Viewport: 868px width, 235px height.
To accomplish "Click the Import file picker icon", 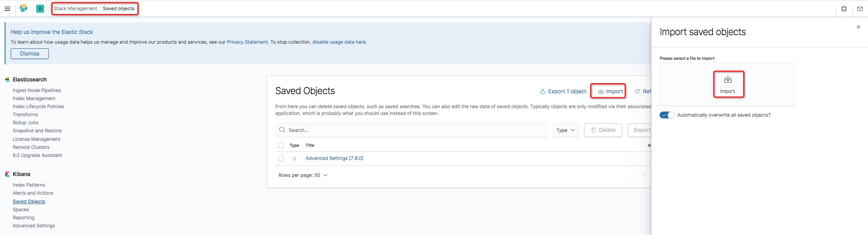I will point(728,79).
